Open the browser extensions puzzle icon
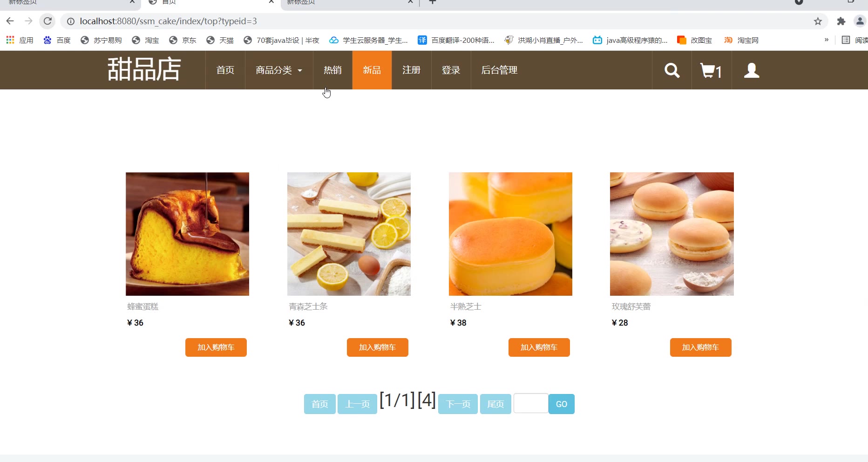The height and width of the screenshot is (462, 868). point(841,21)
